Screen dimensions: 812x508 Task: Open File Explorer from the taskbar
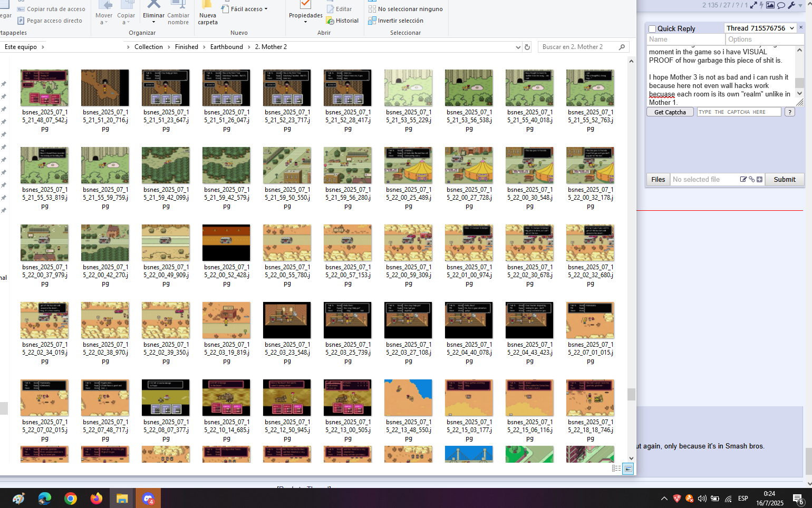[x=122, y=498]
